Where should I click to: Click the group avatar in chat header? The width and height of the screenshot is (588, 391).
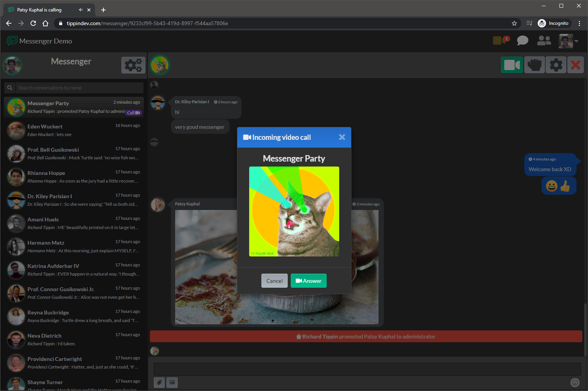click(160, 65)
